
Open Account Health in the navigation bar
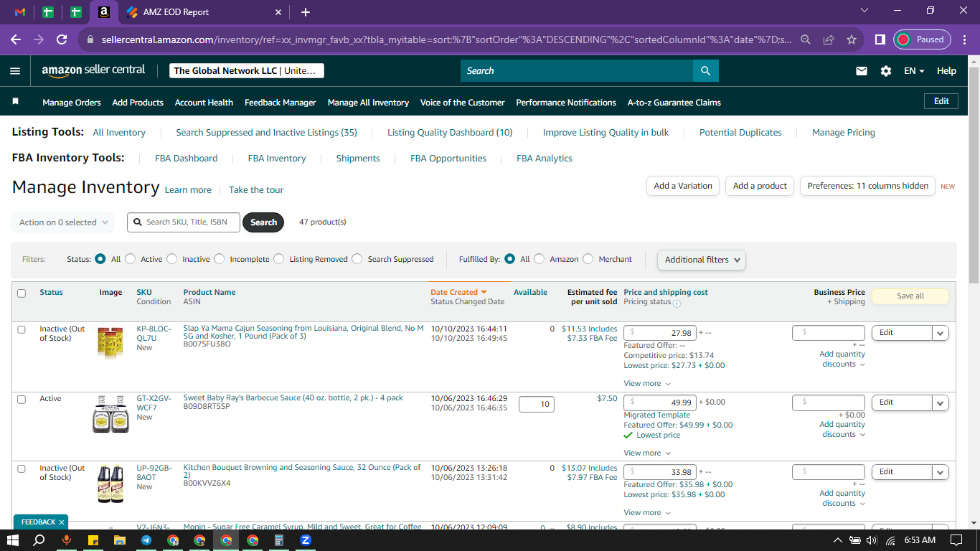204,103
